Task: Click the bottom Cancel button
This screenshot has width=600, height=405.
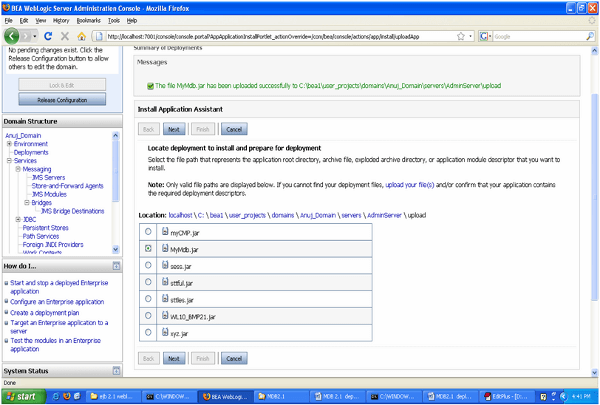Action: 234,359
